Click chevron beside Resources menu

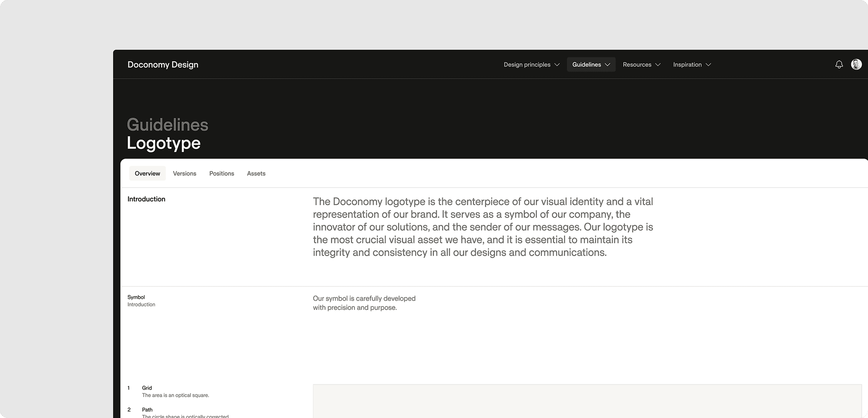(x=658, y=65)
